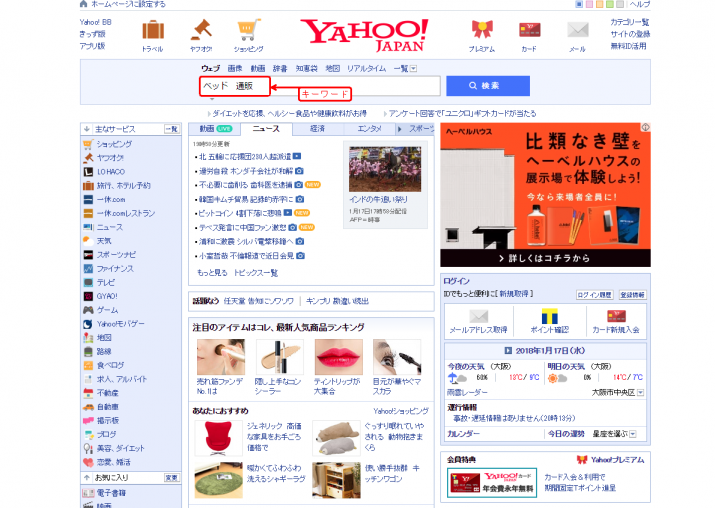The image size is (715, 508).
Task: Open the 星座を選ぶ dropdown
Action: tap(632, 434)
